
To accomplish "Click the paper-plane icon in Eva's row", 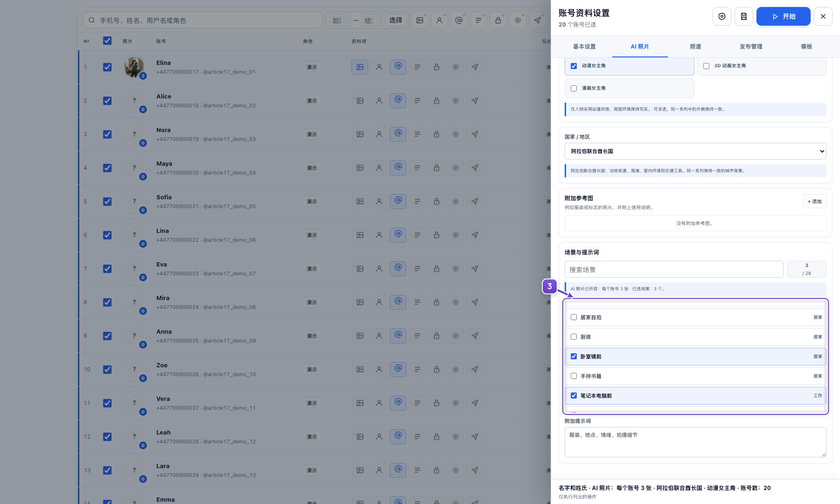I will point(475,269).
